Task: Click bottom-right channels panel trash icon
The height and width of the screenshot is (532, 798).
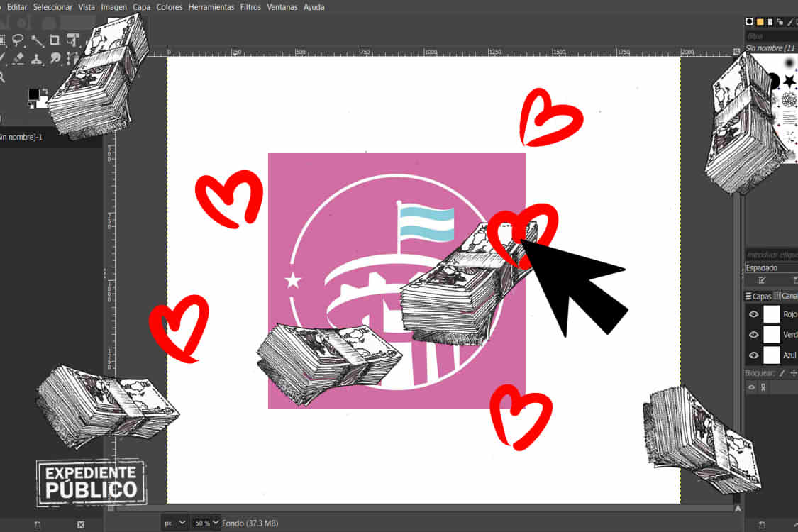Action: pos(762,525)
